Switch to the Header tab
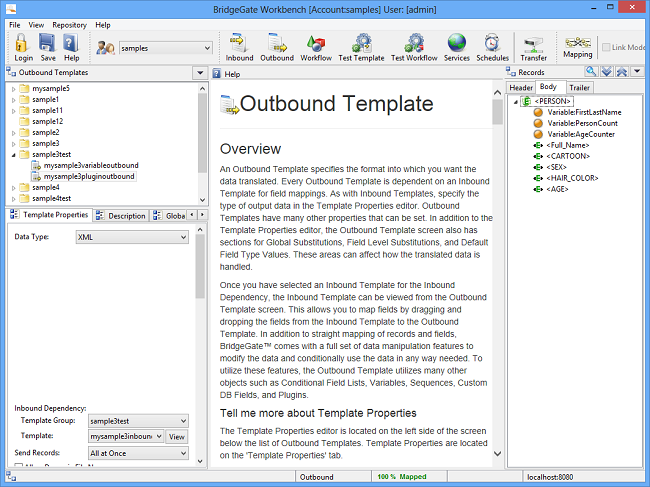The image size is (650, 487). 521,87
